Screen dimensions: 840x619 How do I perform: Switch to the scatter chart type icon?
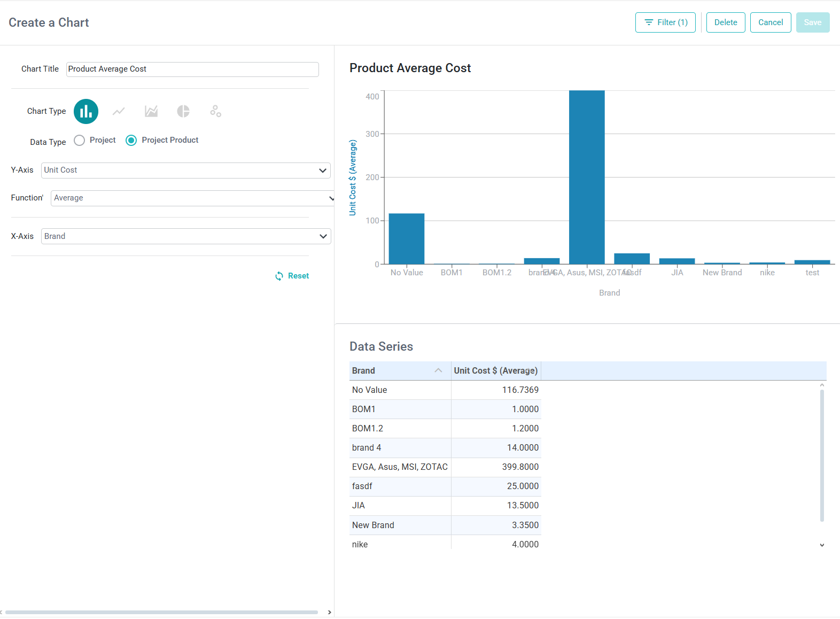tap(215, 111)
